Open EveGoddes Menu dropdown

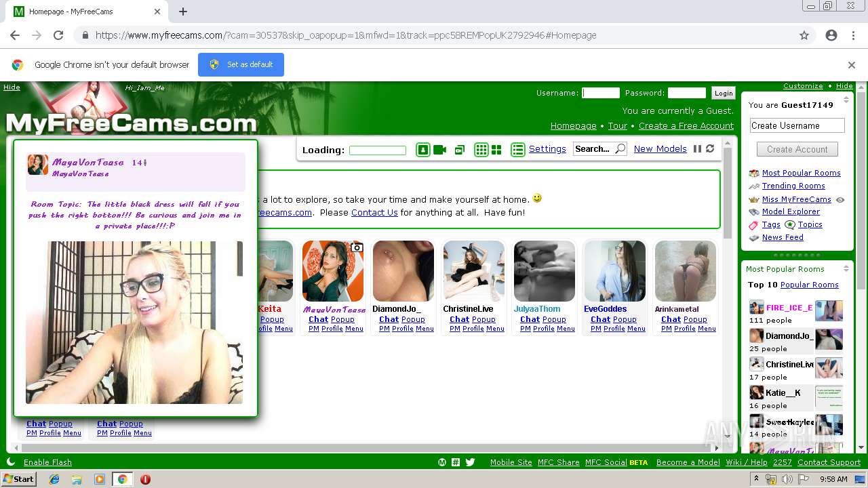636,329
